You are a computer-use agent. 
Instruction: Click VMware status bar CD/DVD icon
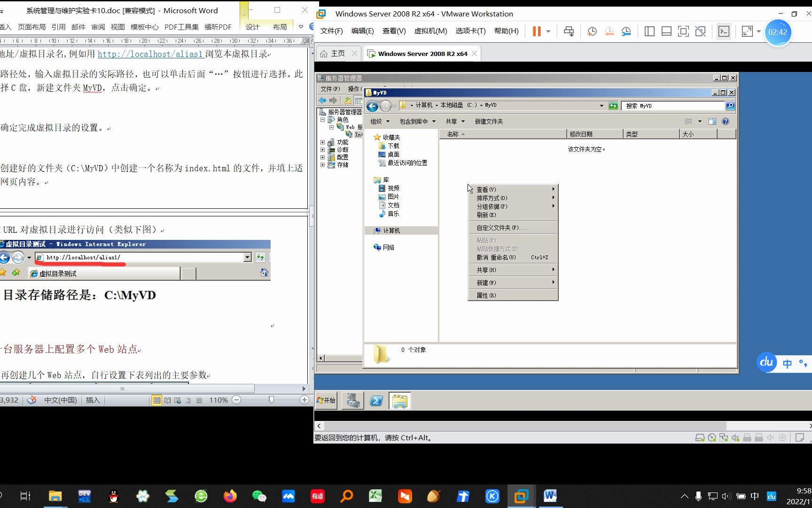coord(712,437)
